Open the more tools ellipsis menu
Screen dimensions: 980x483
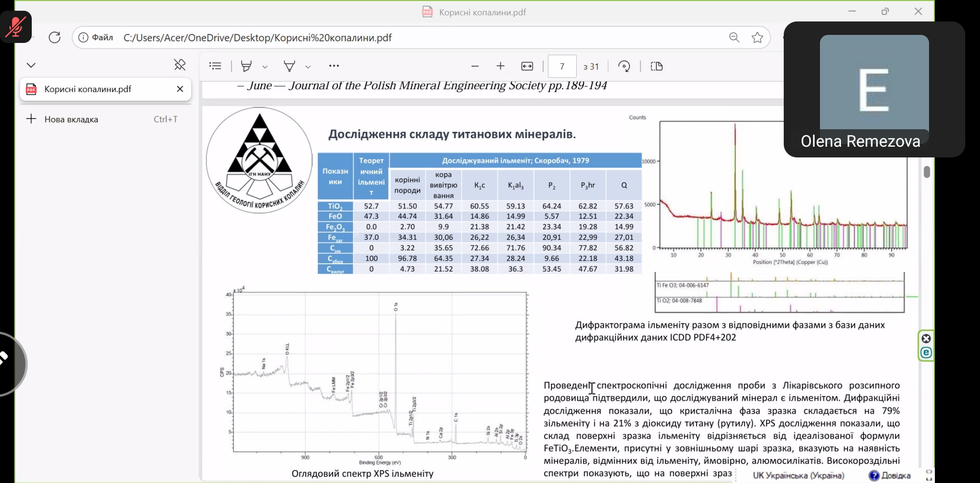click(334, 66)
